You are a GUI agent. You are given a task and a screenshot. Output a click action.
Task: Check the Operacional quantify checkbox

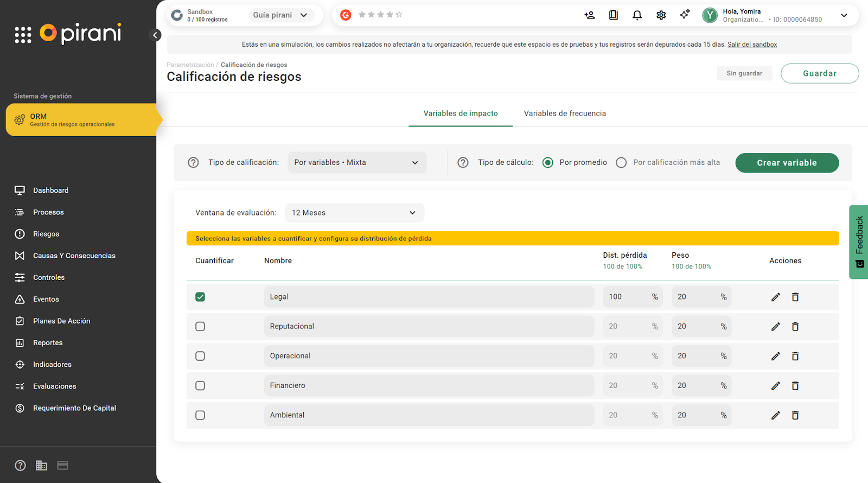tap(200, 356)
